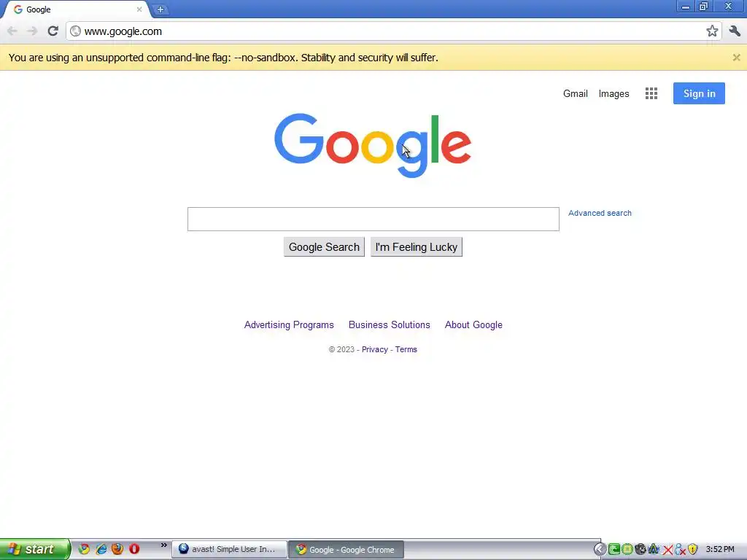Open the yellow Security shield tray icon
Viewport: 747px width, 560px height.
pyautogui.click(x=693, y=550)
